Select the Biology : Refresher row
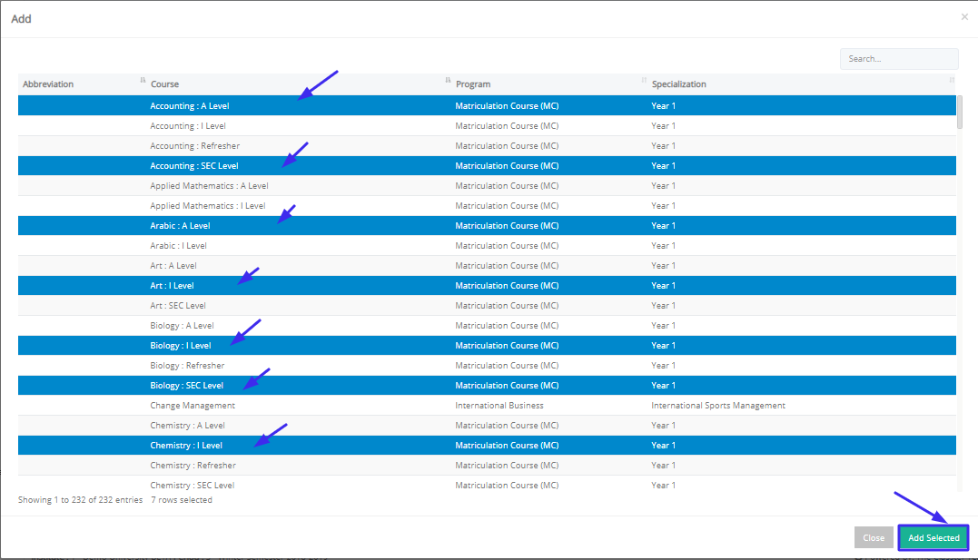This screenshot has width=978, height=560. click(487, 366)
